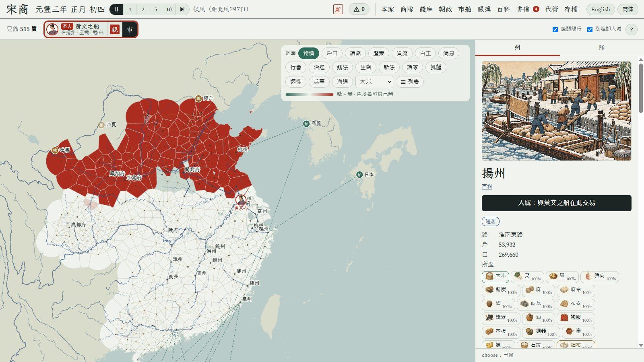Set game speed to 5
Screen dimensions: 644x362
(x=156, y=9)
